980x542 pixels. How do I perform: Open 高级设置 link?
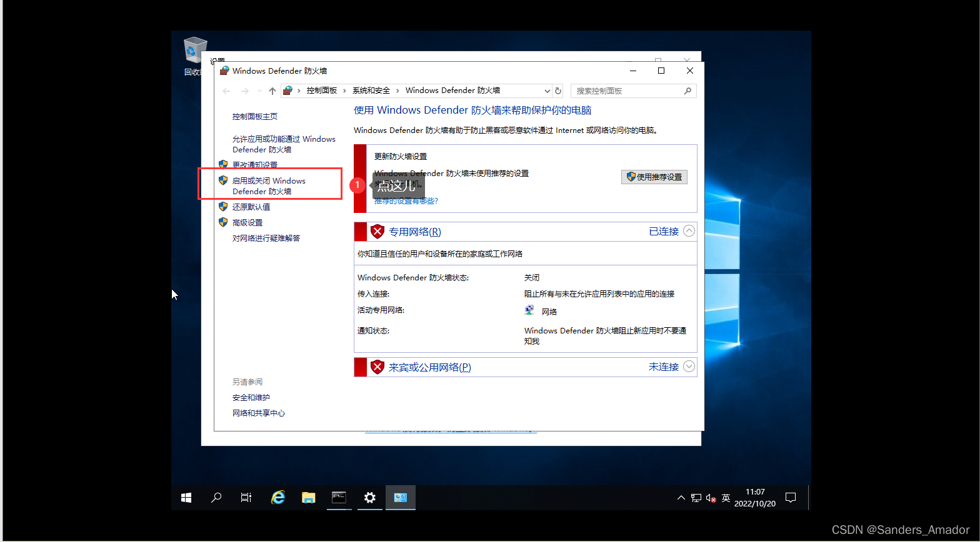tap(247, 222)
